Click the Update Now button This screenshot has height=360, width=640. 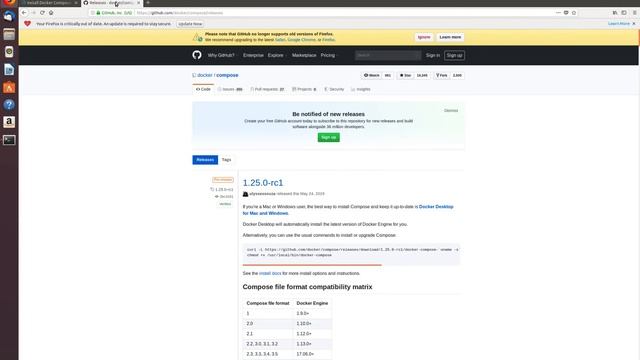190,24
